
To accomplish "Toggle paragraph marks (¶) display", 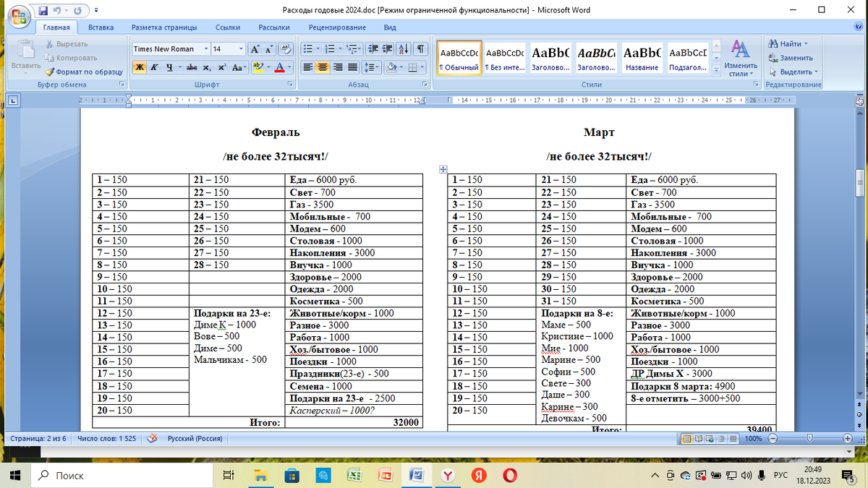I will pos(420,49).
